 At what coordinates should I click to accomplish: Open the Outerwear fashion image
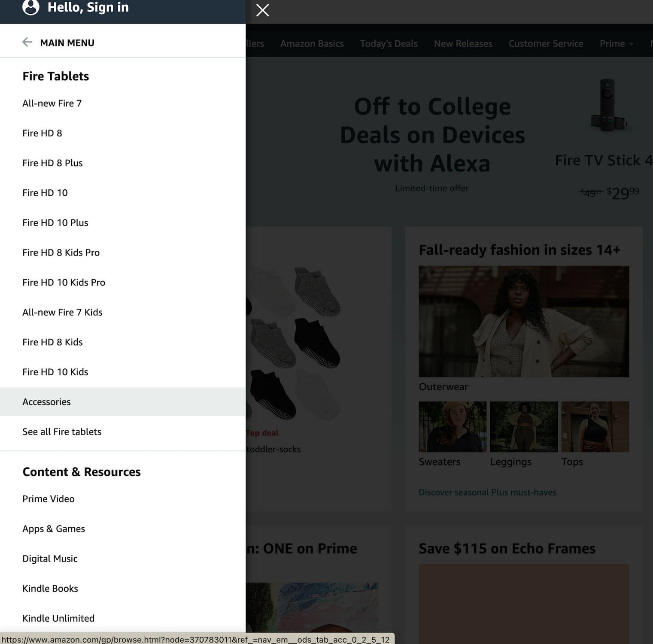tap(524, 321)
